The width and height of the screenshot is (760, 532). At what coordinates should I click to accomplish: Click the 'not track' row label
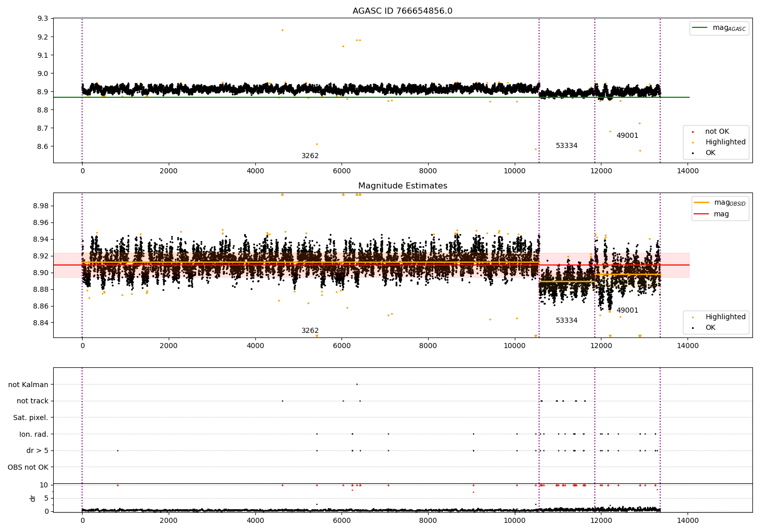[32, 401]
